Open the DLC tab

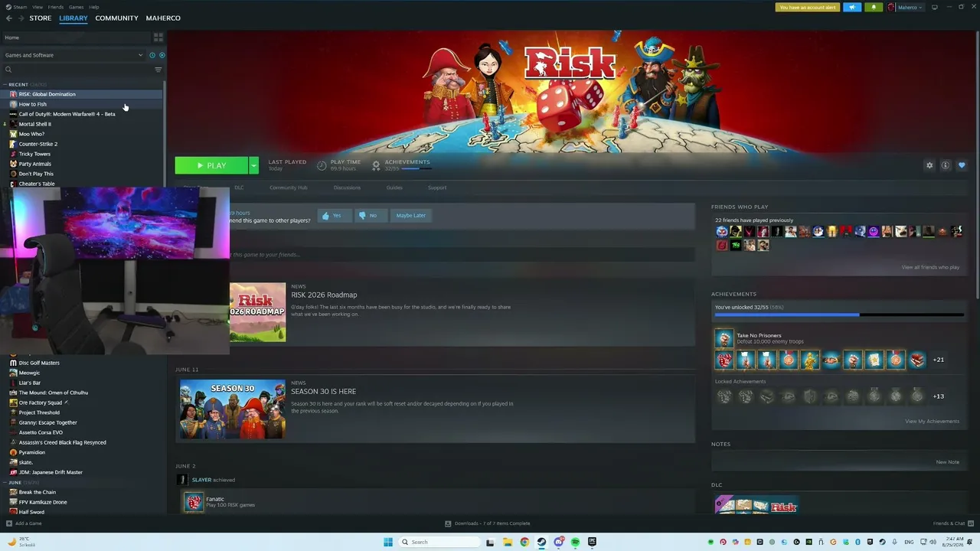tap(239, 187)
